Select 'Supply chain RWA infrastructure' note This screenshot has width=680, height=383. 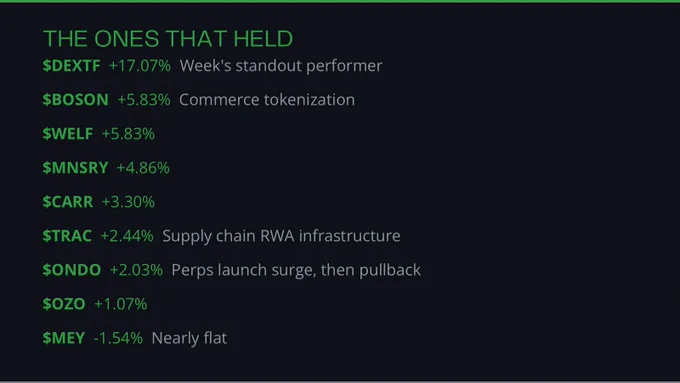pyautogui.click(x=281, y=236)
